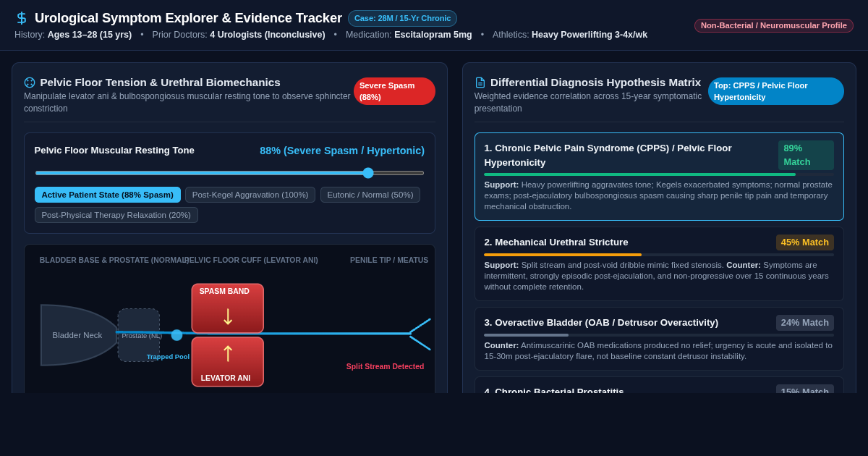Open the Chronic Bacterial Prostatitis hypothesis card
The height and width of the screenshot is (456, 868).
point(659,385)
